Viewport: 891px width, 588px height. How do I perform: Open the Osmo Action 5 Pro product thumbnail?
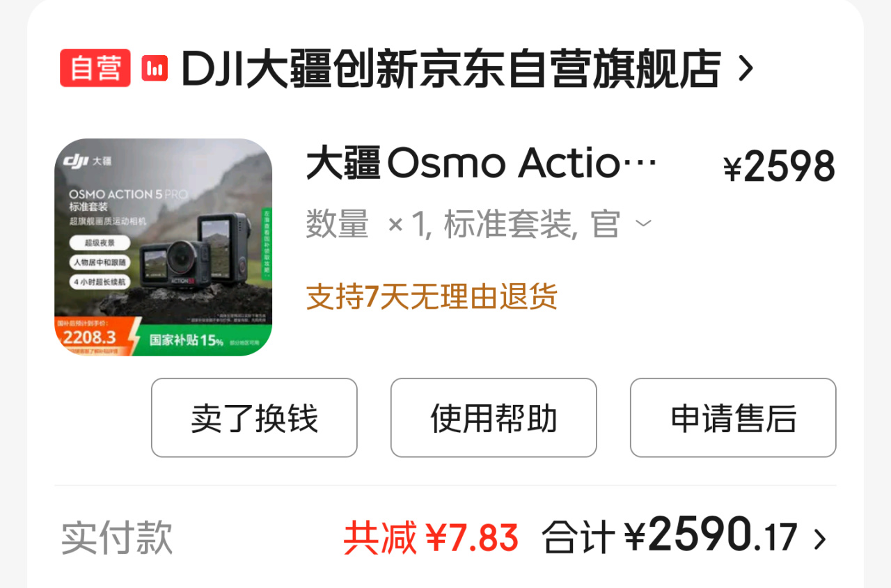pos(164,247)
